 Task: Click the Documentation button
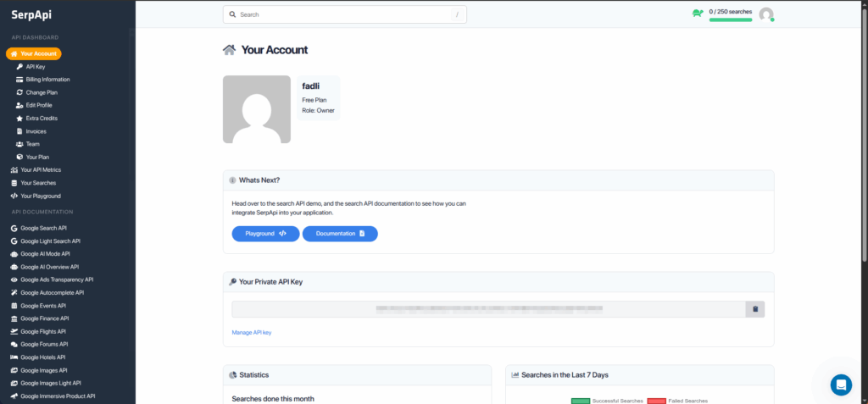[339, 234]
